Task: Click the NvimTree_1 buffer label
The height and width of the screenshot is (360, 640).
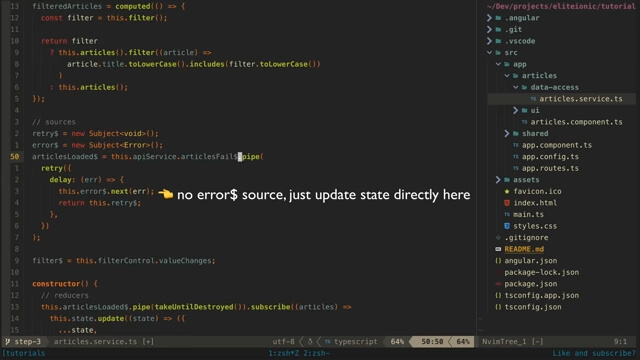Action: (504, 342)
